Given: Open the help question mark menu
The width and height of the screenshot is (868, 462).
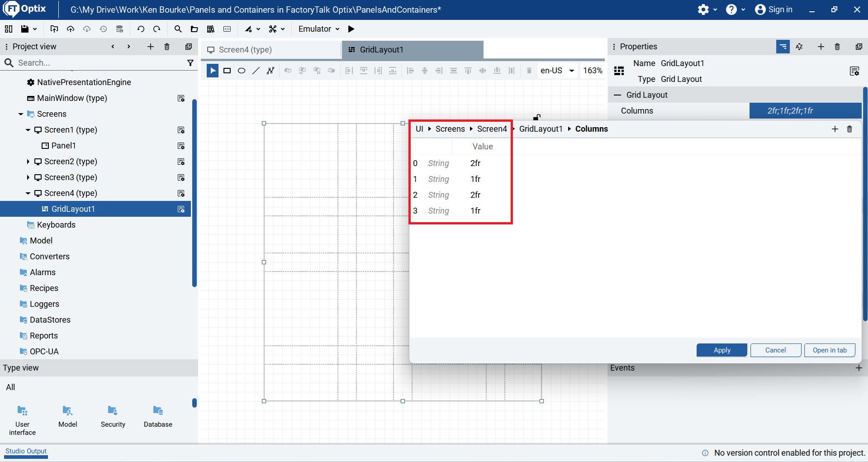Looking at the screenshot, I should pyautogui.click(x=735, y=10).
